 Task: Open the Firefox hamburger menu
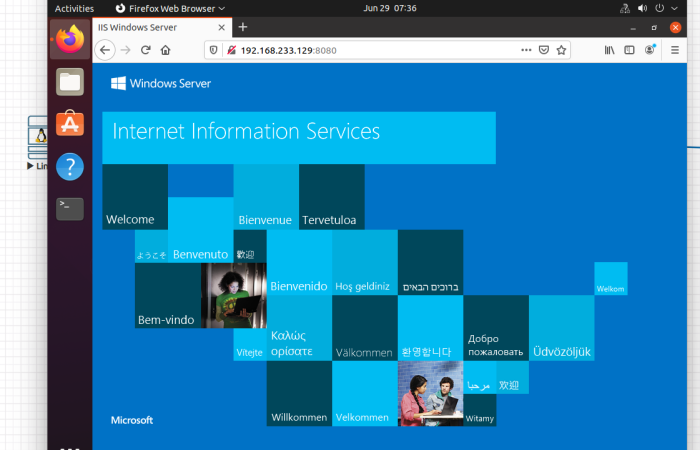tap(675, 50)
